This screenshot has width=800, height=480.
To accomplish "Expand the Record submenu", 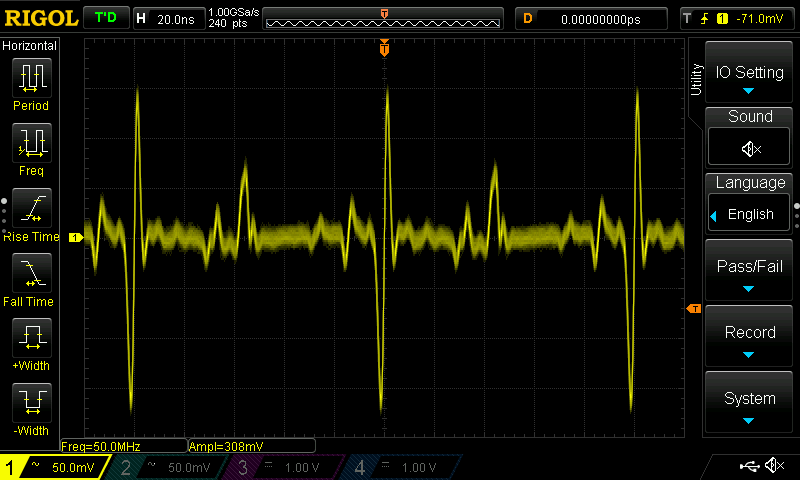I will pos(748,336).
